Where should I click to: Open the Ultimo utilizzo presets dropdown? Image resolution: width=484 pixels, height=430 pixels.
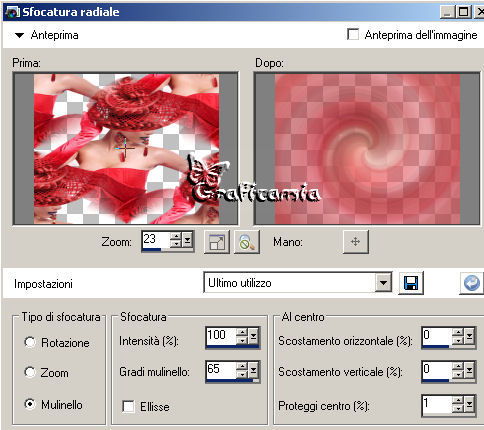pyautogui.click(x=383, y=283)
